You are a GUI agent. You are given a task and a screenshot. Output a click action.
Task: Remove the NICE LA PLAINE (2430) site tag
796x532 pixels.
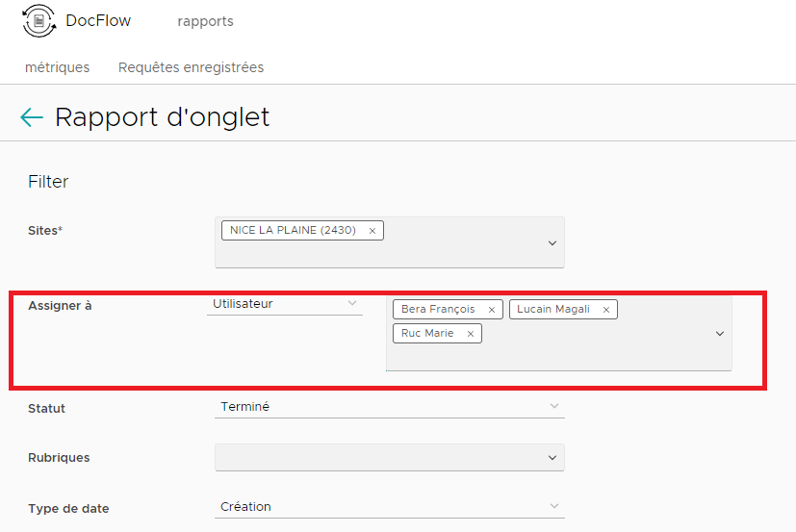click(x=372, y=231)
